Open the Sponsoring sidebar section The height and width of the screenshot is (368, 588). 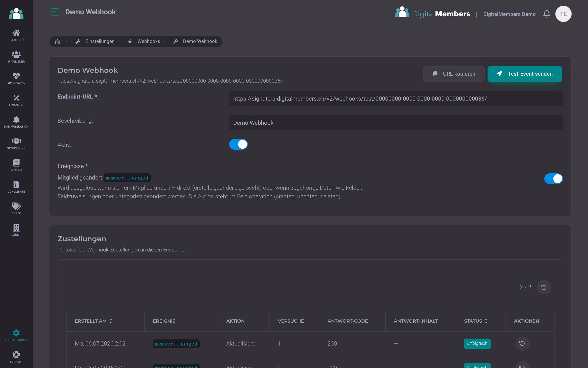click(x=16, y=144)
